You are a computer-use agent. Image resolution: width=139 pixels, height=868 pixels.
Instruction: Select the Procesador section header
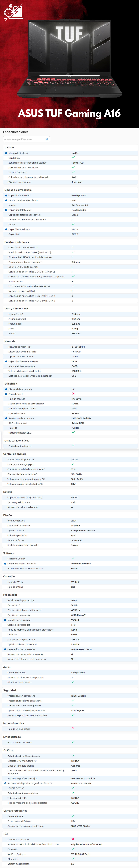[10, 595]
